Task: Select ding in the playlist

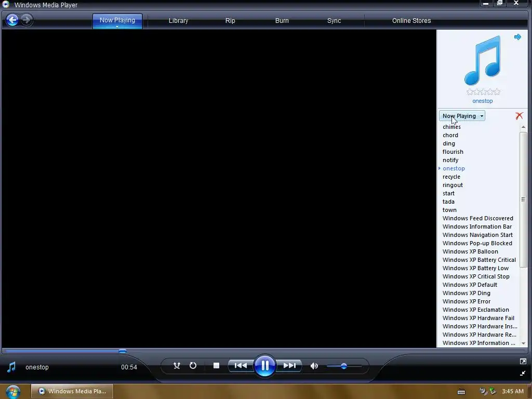Action: [x=448, y=143]
